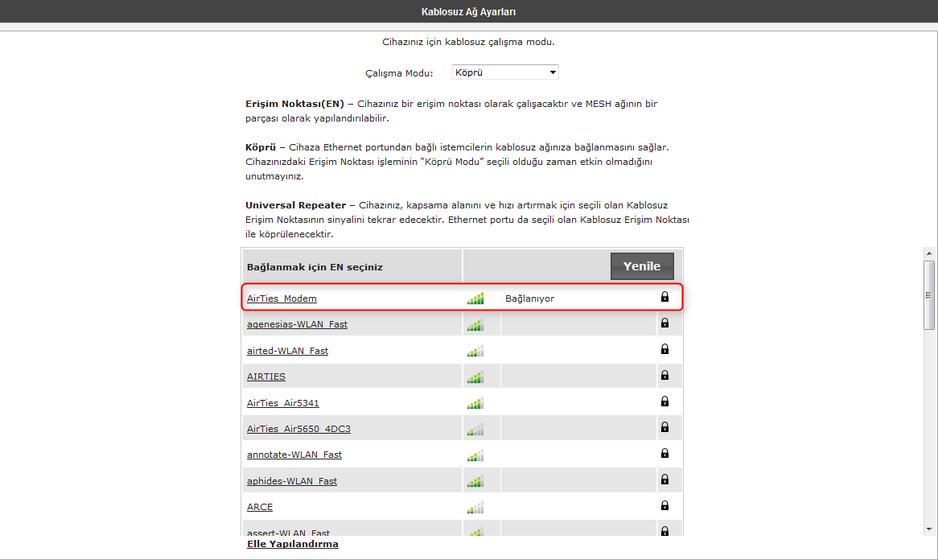Click the lock icon next to AirTies_Modem
This screenshot has width=938, height=560.
pos(664,297)
